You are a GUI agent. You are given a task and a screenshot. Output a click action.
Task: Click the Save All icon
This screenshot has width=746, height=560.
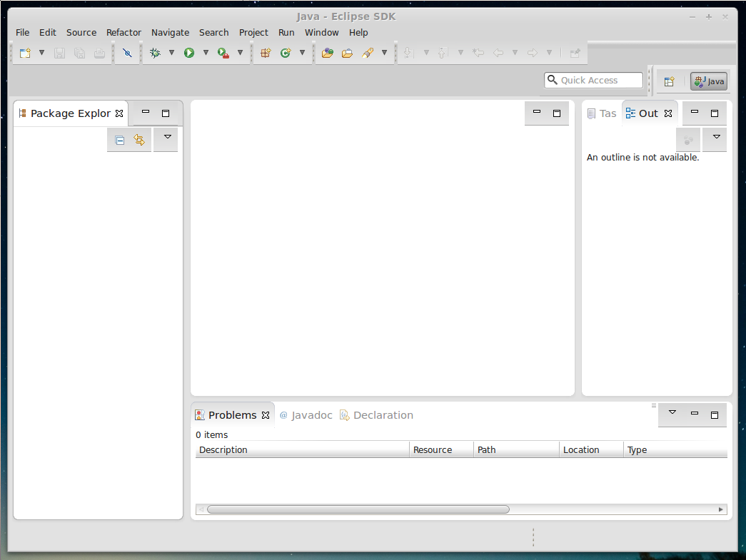click(x=79, y=53)
